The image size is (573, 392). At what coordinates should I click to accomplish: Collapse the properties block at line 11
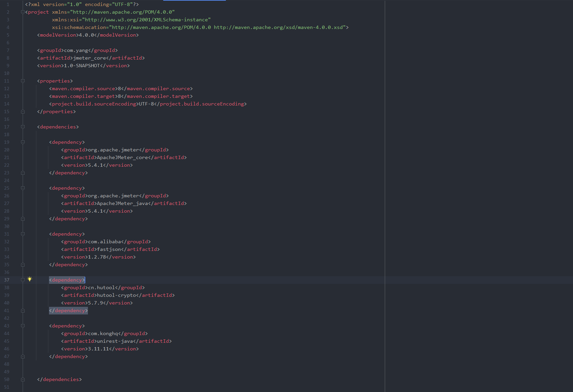[23, 81]
